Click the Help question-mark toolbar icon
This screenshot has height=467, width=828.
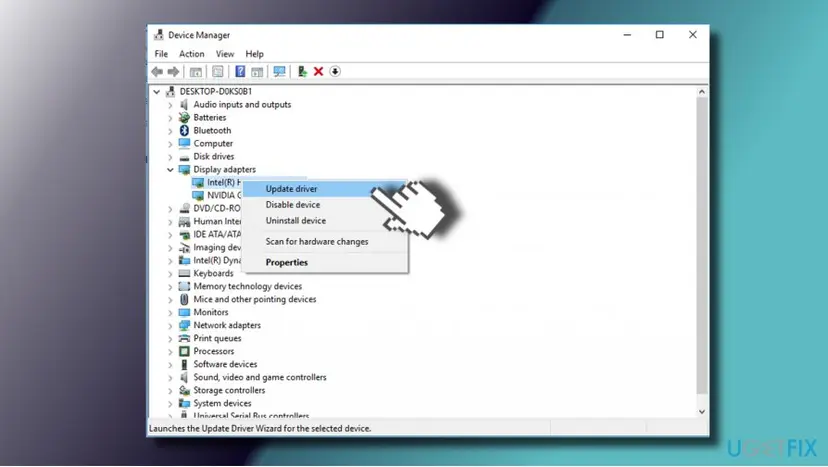[240, 71]
